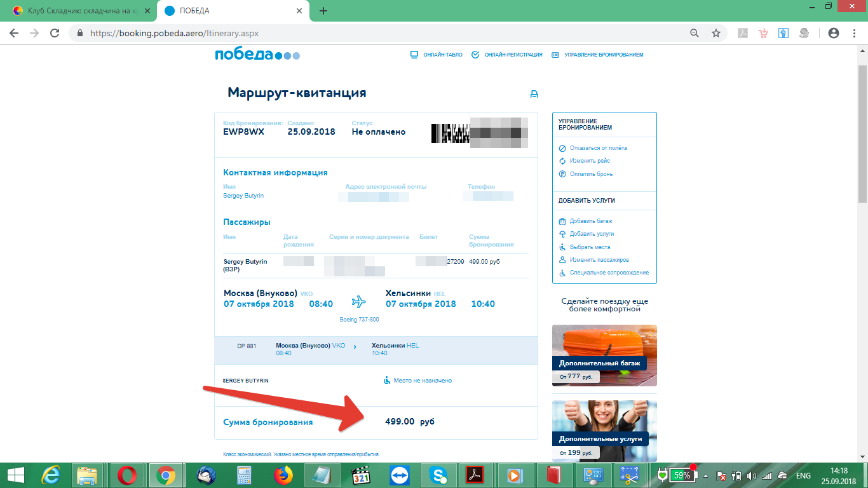
Task: Click the Дополнительные услуги promo image
Action: click(604, 431)
